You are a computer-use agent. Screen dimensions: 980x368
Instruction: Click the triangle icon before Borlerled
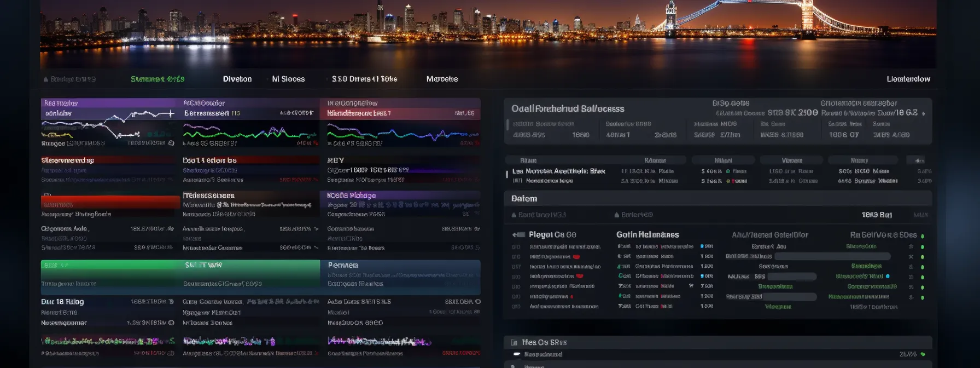tap(617, 215)
